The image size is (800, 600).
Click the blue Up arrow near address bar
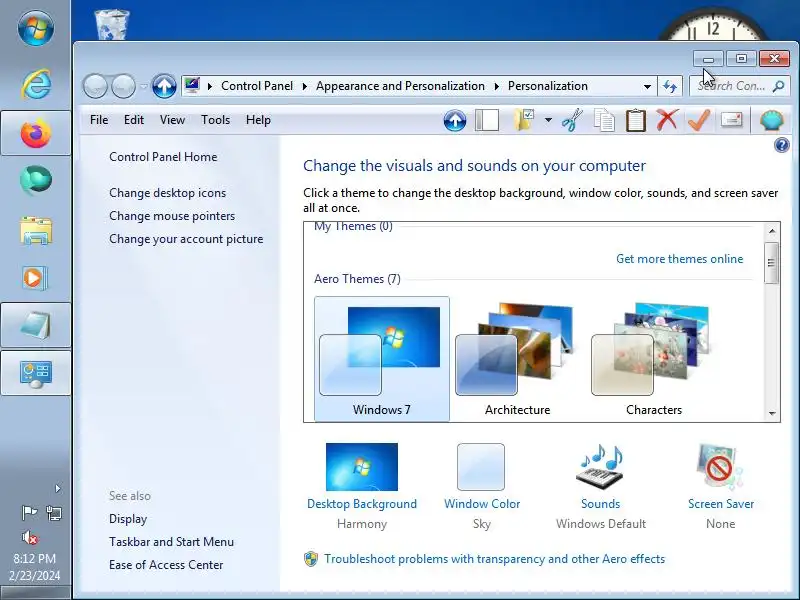(164, 86)
